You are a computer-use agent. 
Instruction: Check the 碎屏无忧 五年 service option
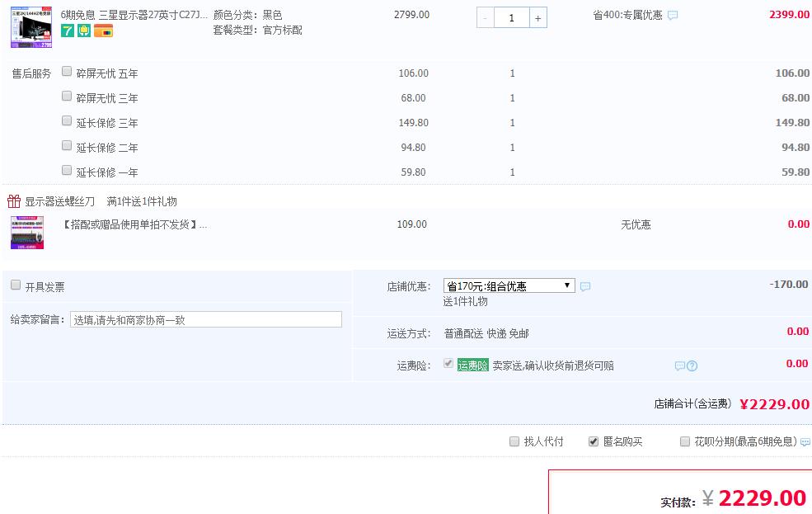(x=67, y=71)
